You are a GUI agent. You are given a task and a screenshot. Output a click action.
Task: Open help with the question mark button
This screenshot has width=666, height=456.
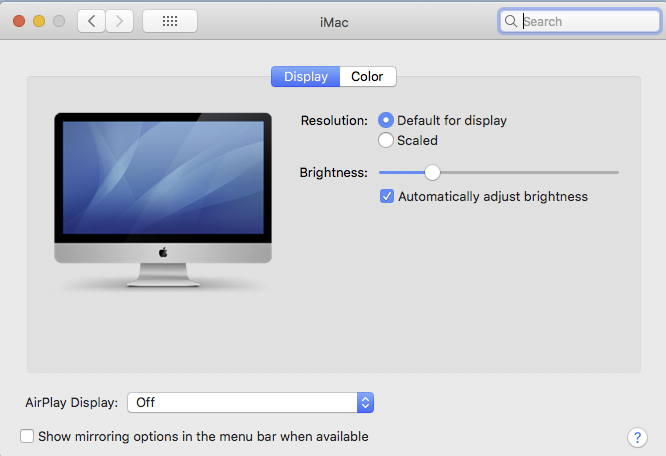pos(637,437)
